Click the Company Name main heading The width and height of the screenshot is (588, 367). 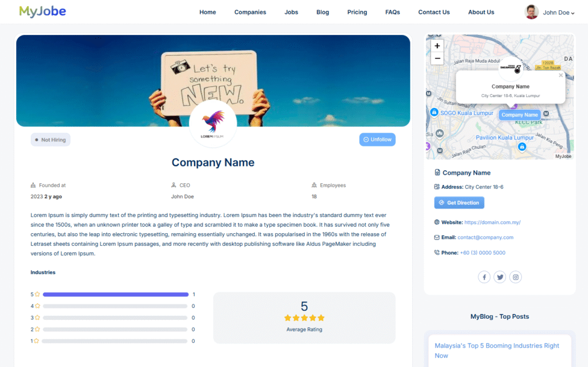[213, 163]
